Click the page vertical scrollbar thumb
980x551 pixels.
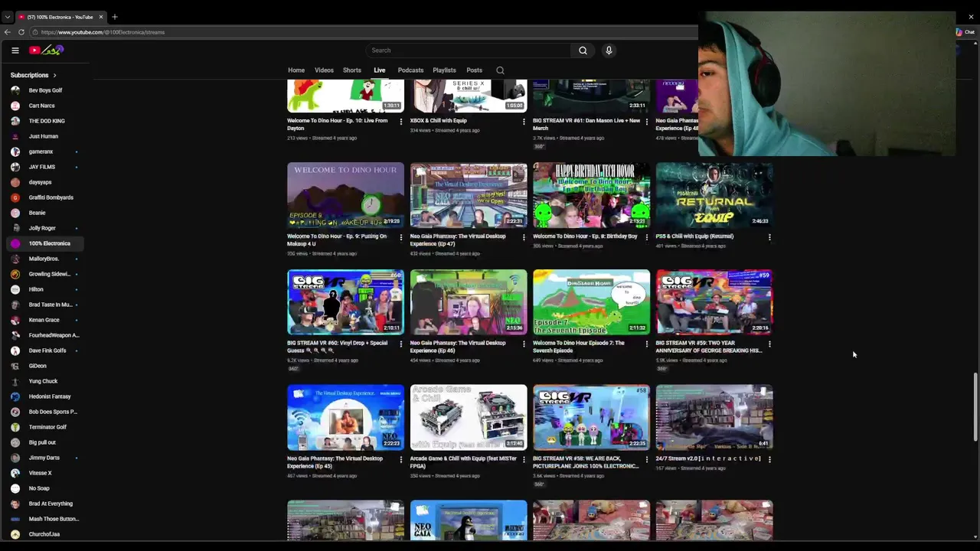(975, 407)
